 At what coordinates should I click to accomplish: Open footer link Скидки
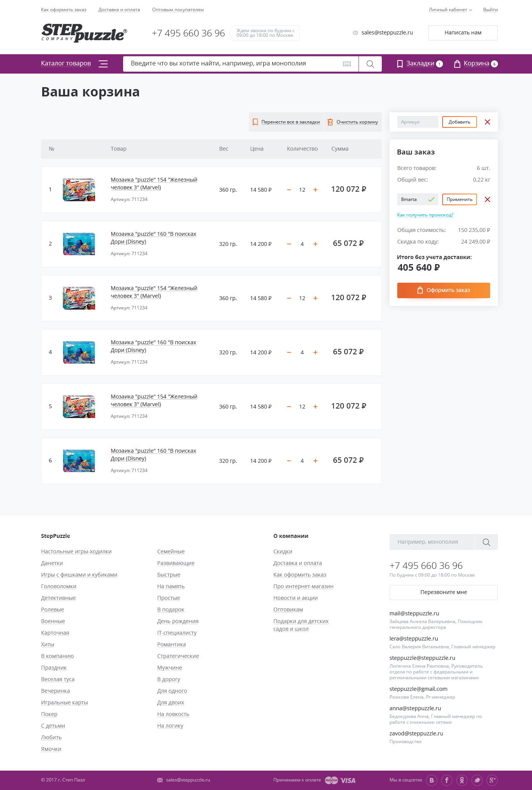283,551
